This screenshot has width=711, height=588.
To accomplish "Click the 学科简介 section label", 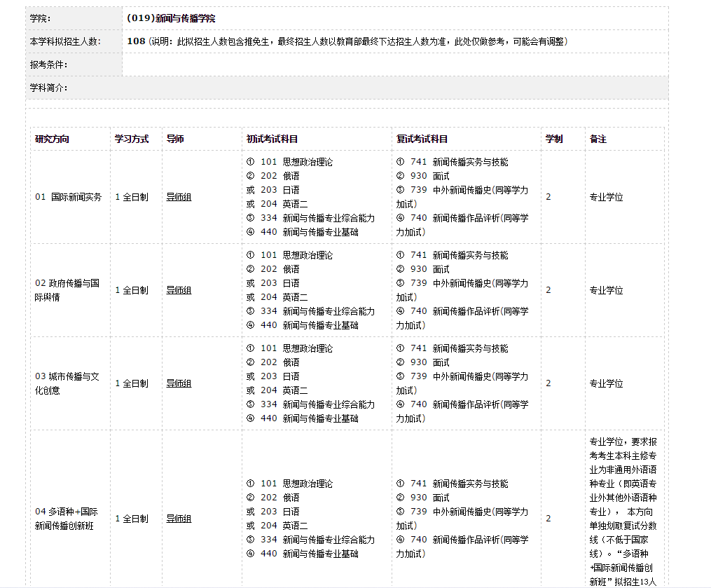I will coord(48,88).
